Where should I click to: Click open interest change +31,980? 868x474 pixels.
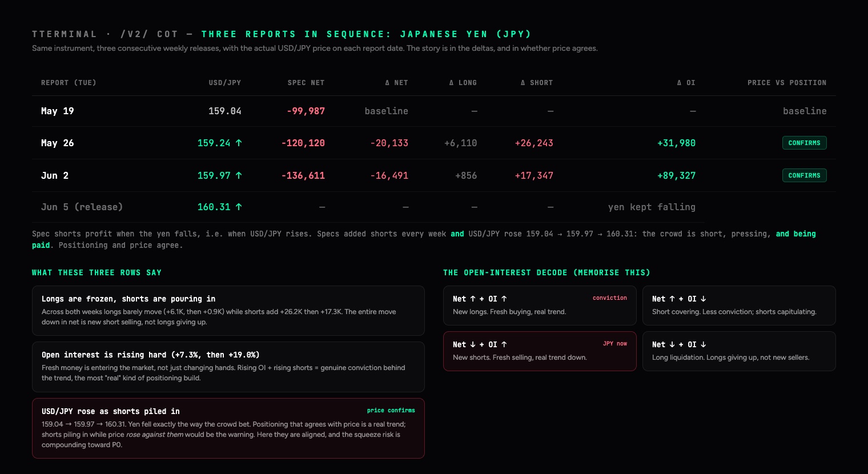point(676,143)
